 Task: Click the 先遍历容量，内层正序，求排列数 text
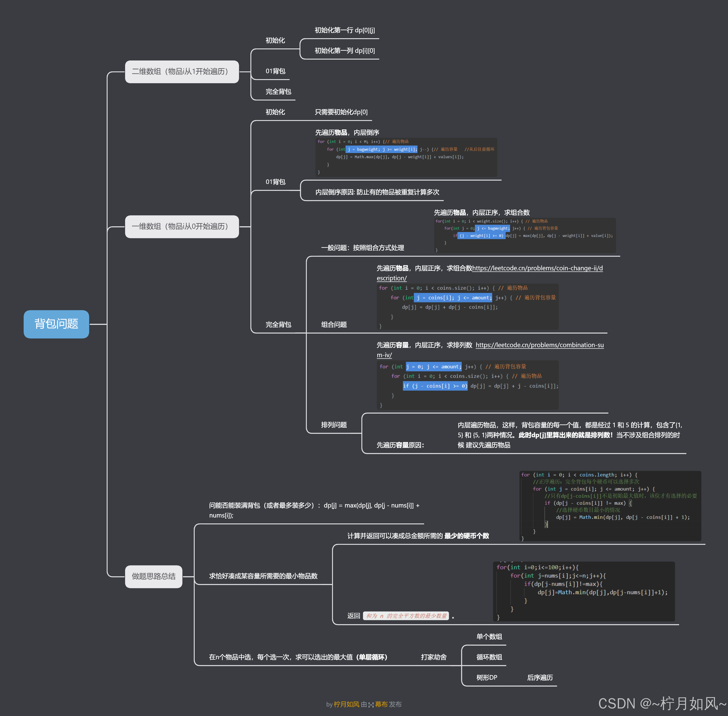[424, 345]
